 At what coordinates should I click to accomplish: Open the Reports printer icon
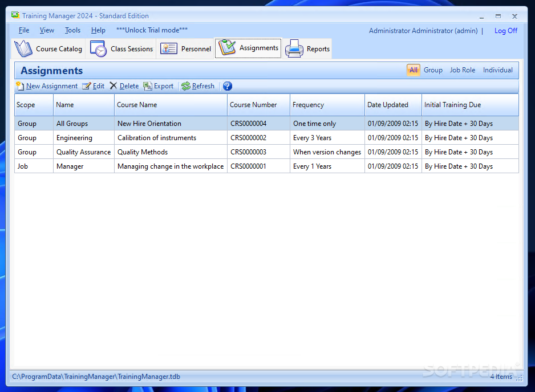(294, 49)
